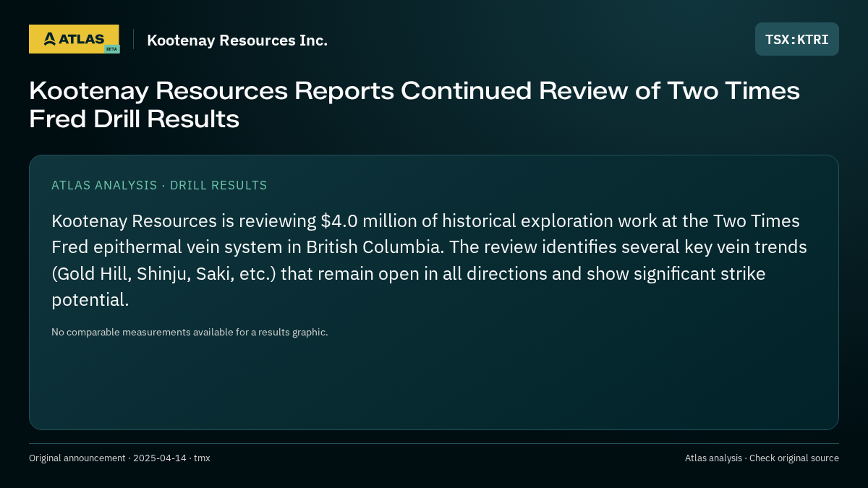Click the 'No comparable measurements available' note

click(190, 332)
